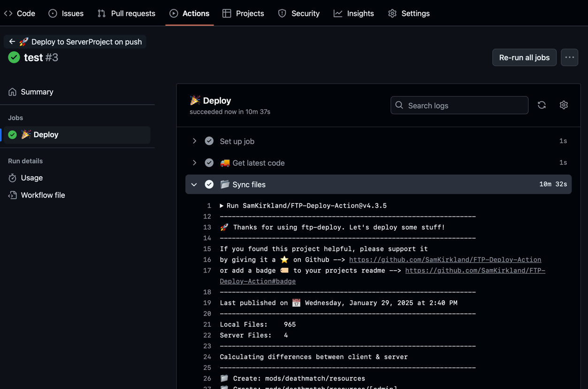Collapse the Sync files step
The height and width of the screenshot is (389, 588).
[x=194, y=185]
